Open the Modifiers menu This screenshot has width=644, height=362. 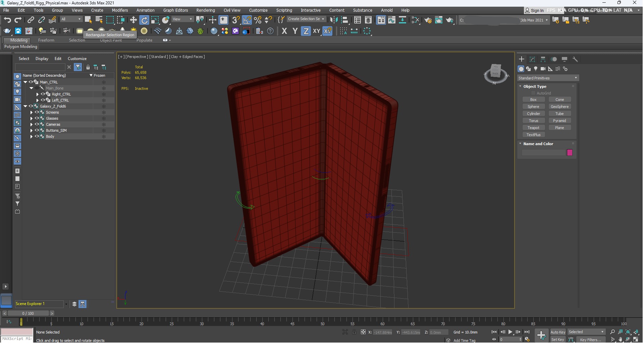click(119, 10)
